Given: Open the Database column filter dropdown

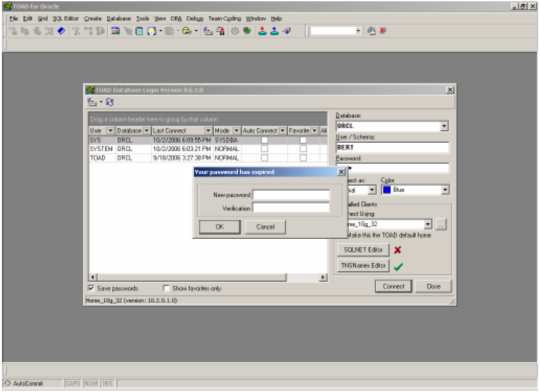Looking at the screenshot, I should 147,130.
